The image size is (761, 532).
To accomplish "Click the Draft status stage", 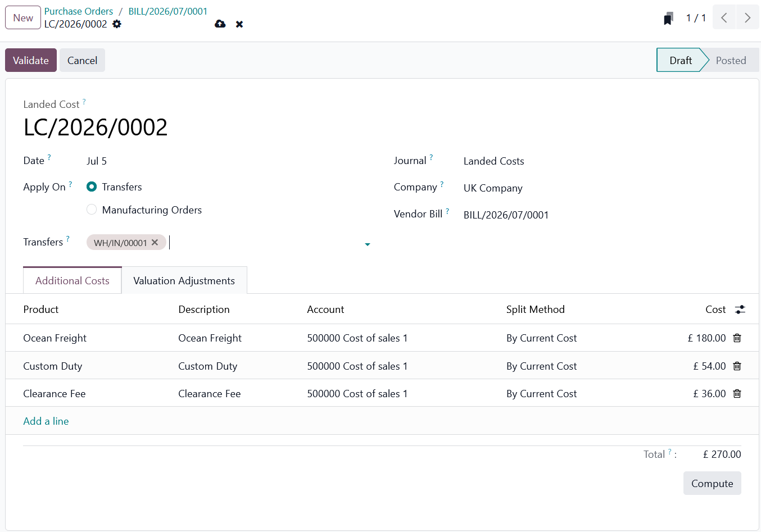I will click(680, 60).
